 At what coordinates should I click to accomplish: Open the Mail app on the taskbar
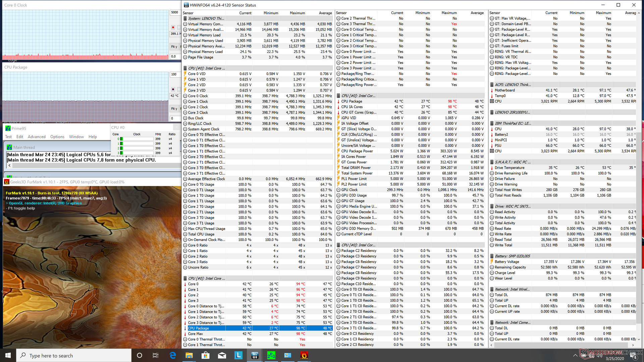coord(222,355)
